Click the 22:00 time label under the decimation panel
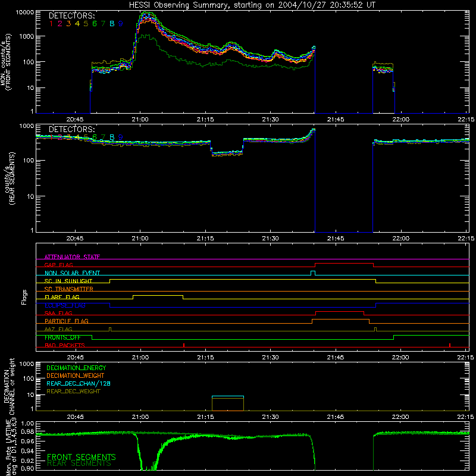Screen dimensions: 476x476 [400, 417]
